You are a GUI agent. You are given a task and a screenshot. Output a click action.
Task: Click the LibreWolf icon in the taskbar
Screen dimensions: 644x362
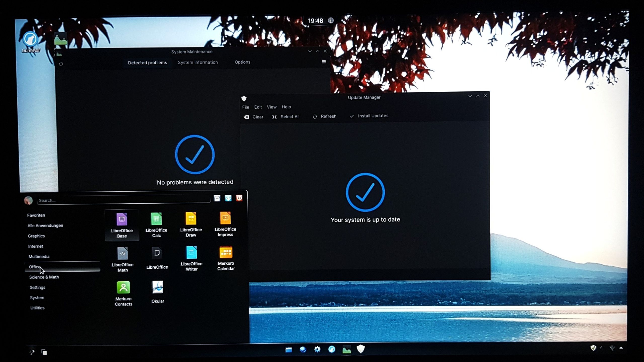point(332,349)
